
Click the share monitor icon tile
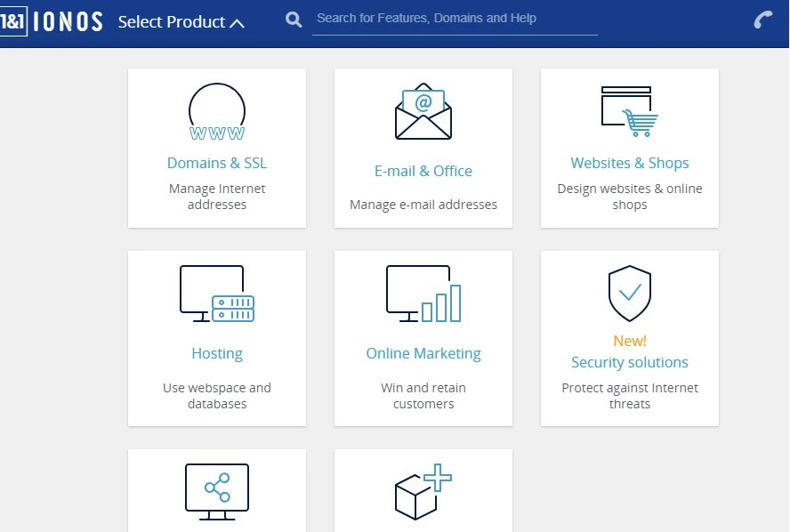point(217,492)
